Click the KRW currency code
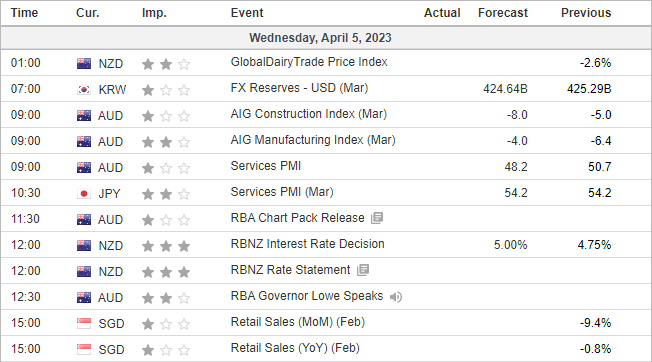The width and height of the screenshot is (652, 362). point(112,90)
